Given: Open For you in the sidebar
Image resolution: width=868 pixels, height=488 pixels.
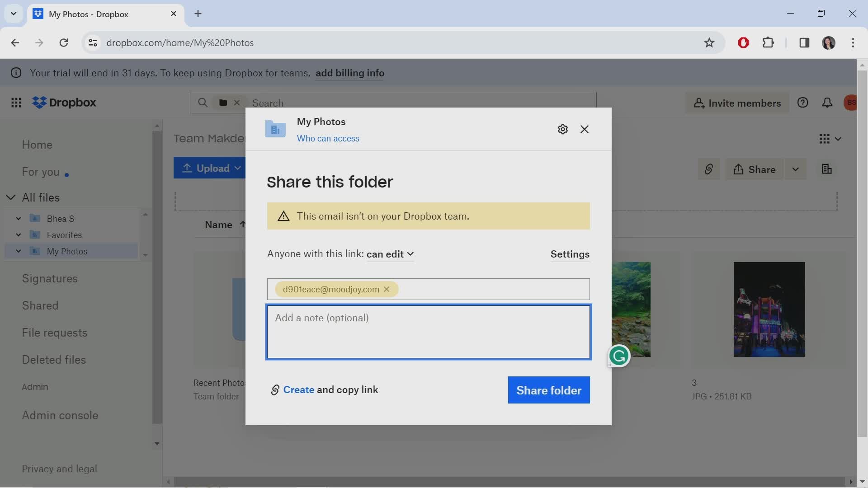Looking at the screenshot, I should pyautogui.click(x=41, y=172).
